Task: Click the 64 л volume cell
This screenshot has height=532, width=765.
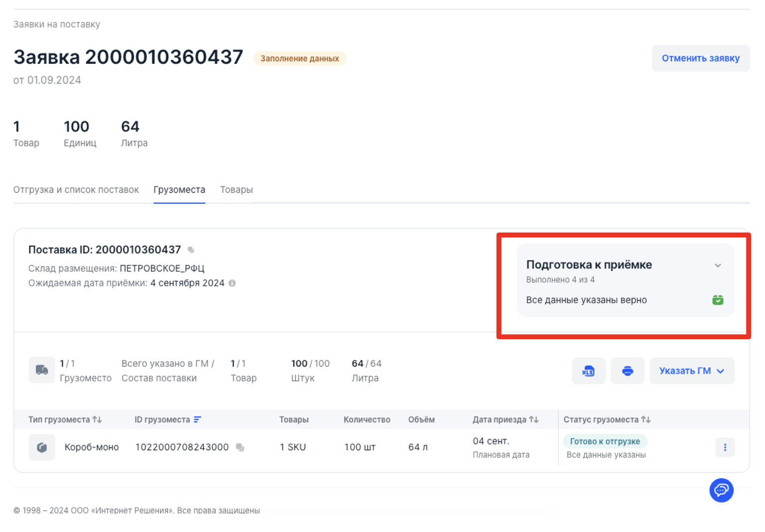Action: point(418,447)
